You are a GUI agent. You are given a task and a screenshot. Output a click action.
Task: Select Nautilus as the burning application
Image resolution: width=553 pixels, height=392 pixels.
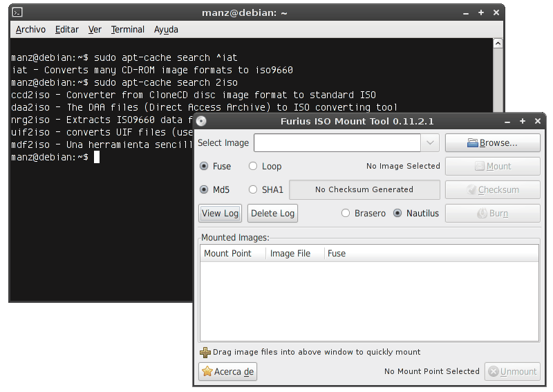click(416, 214)
